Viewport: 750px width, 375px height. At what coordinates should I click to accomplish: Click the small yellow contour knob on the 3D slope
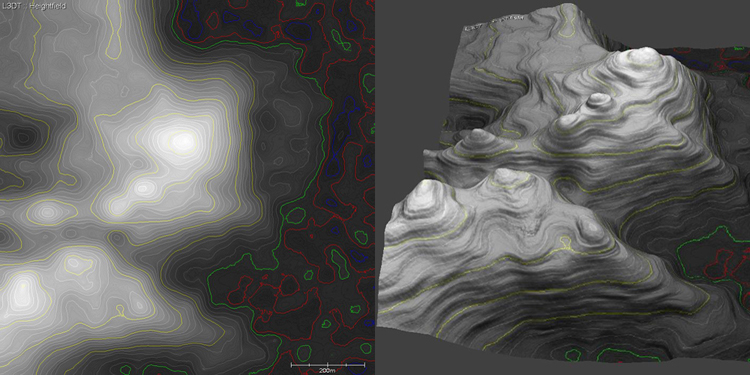tap(565, 243)
